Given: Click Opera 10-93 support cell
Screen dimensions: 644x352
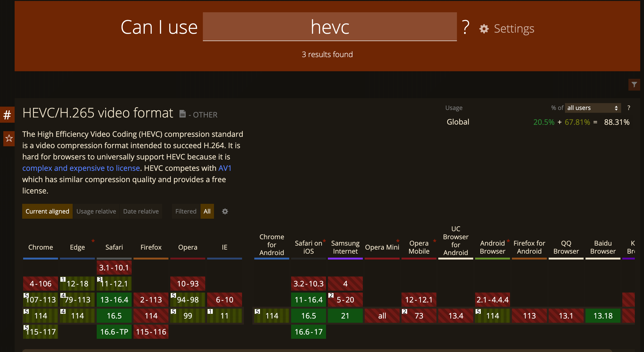Looking at the screenshot, I should pos(188,284).
